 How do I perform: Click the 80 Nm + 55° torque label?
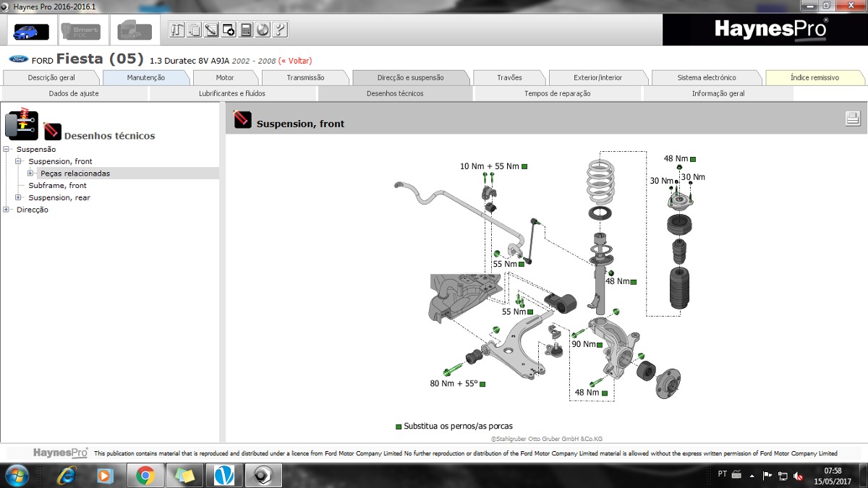click(454, 384)
